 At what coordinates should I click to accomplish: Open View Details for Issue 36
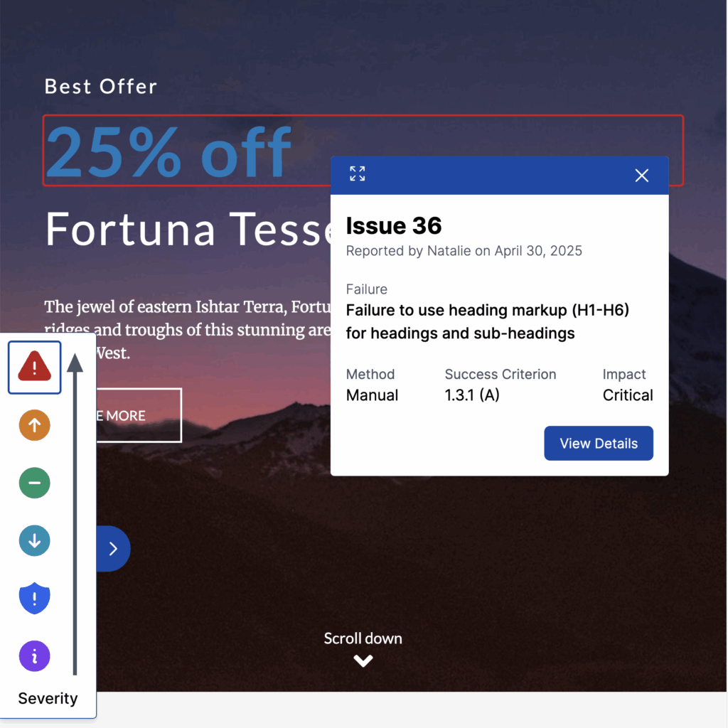[599, 443]
